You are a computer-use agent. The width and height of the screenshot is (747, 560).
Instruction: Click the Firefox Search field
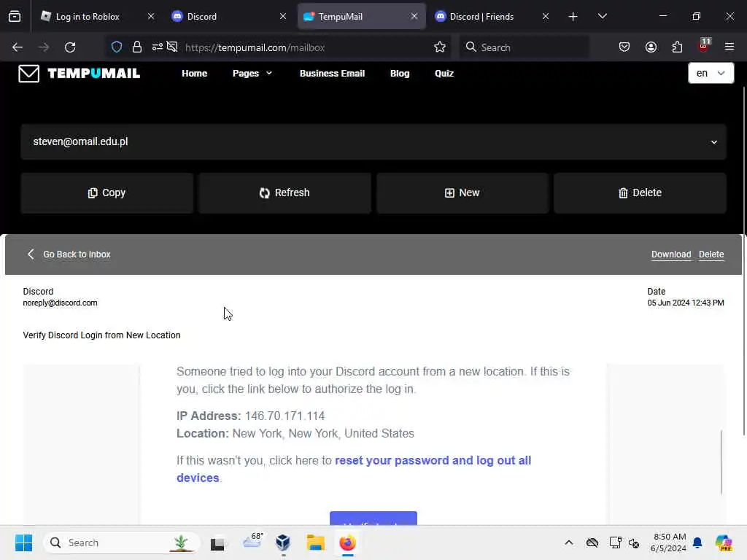(524, 47)
